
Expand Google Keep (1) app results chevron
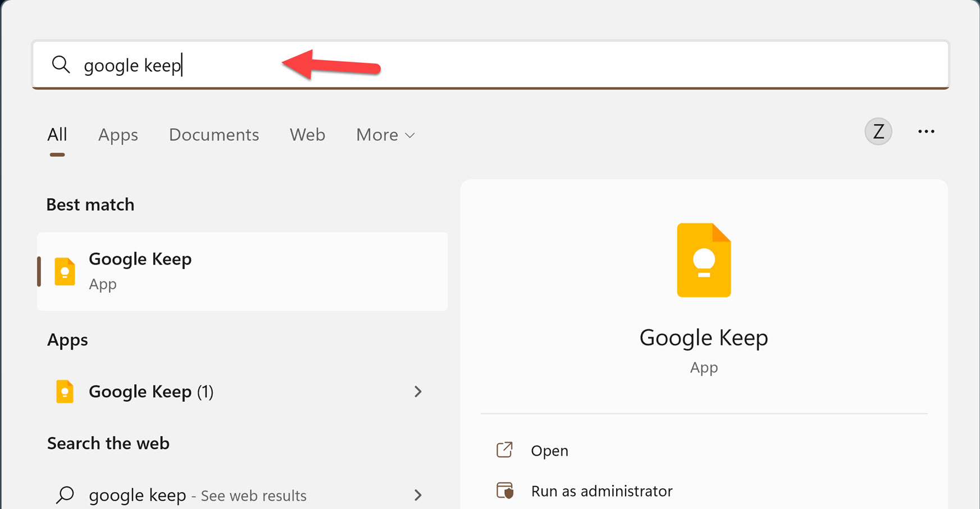coord(418,392)
